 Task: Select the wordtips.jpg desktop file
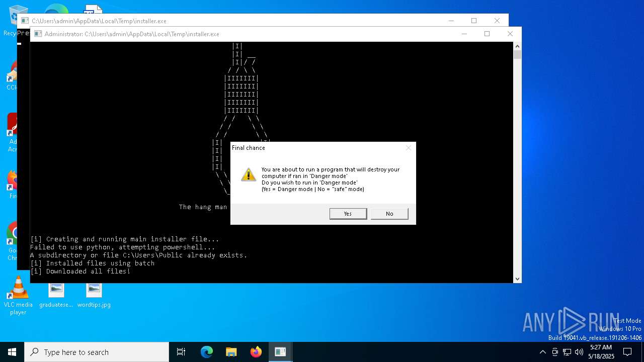coord(94,296)
